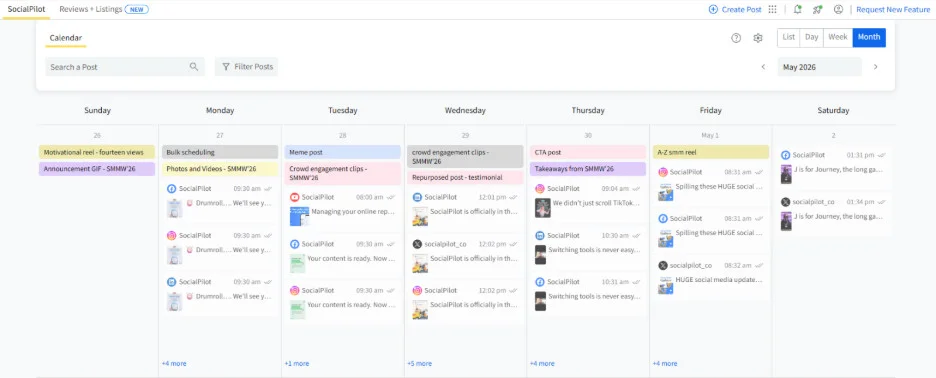Click YouTube icon on Tuesday 08:00 post
Image resolution: width=936 pixels, height=378 pixels.
[x=294, y=197]
